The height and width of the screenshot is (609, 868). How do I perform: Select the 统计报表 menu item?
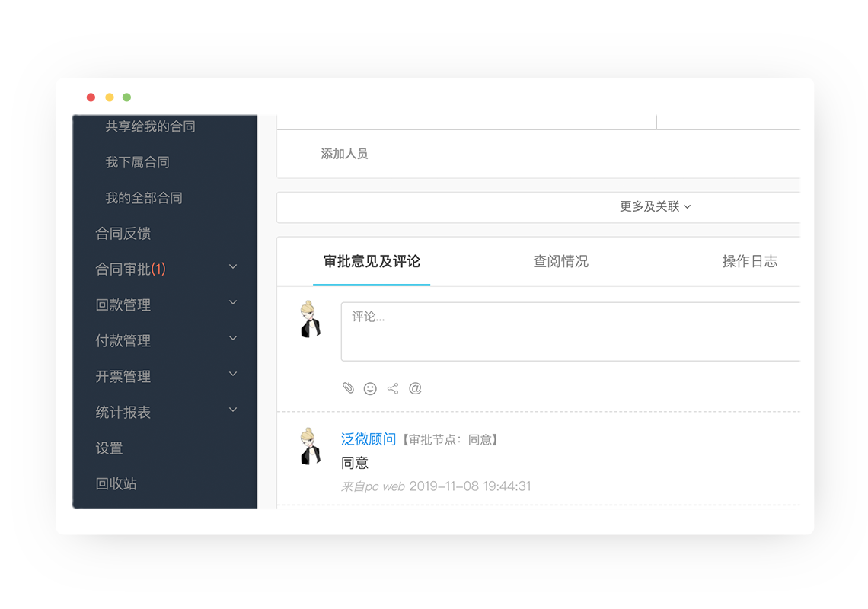pos(123,412)
